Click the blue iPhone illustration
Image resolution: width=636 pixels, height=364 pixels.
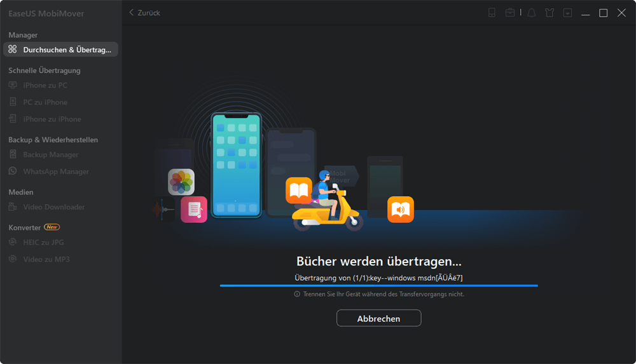(x=237, y=165)
